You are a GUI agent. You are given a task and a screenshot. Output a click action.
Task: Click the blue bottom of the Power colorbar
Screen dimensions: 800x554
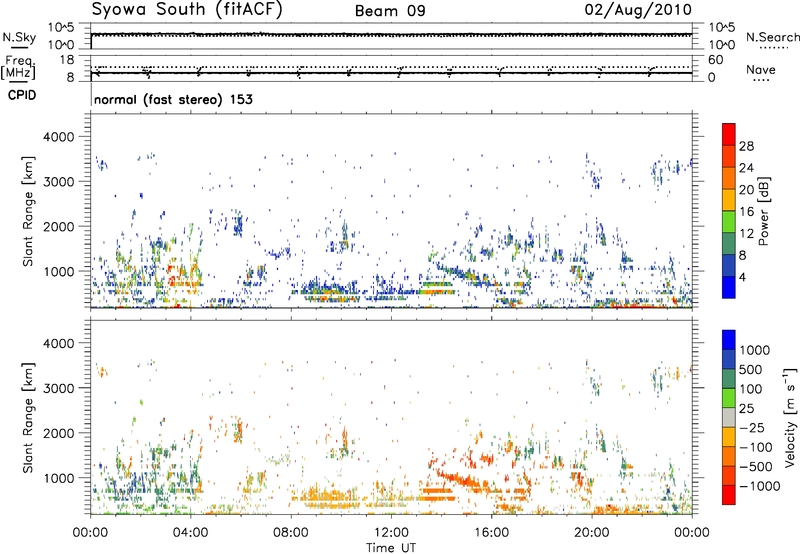pos(729,287)
